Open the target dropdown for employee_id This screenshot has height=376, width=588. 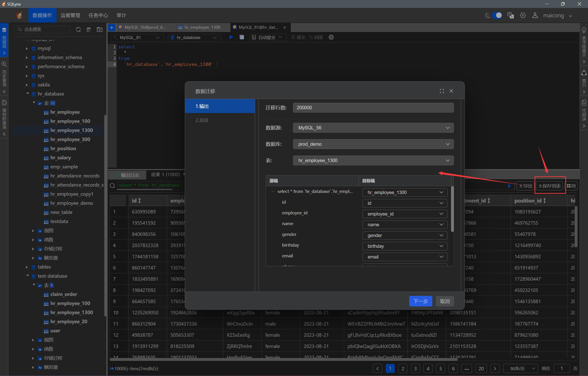click(405, 214)
